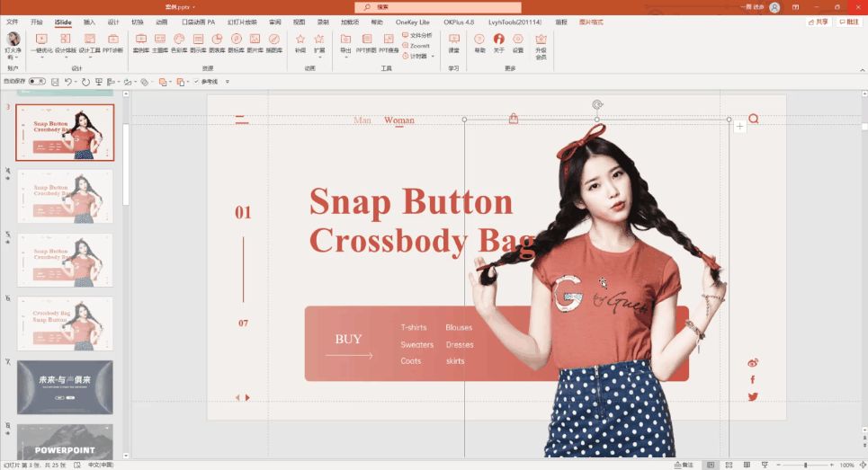Viewport: 868px width, 470px height.
Task: Click the search box in title bar
Action: tap(438, 7)
